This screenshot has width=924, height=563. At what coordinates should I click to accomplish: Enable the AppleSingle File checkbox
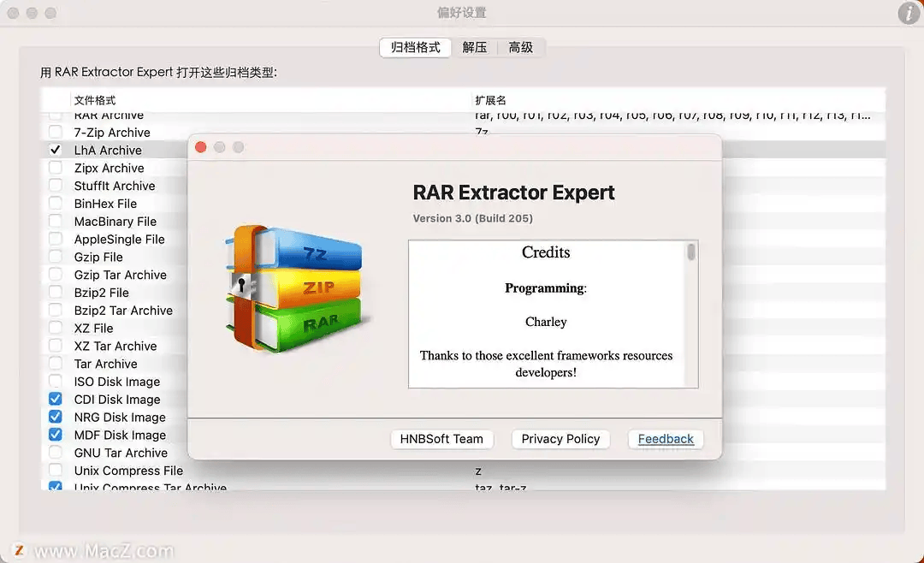(56, 239)
